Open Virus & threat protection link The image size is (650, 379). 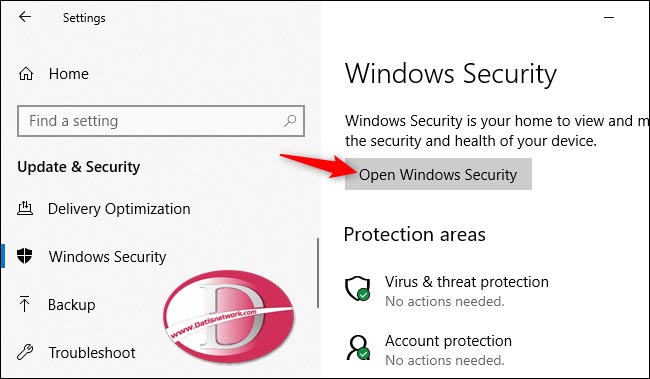click(x=466, y=282)
